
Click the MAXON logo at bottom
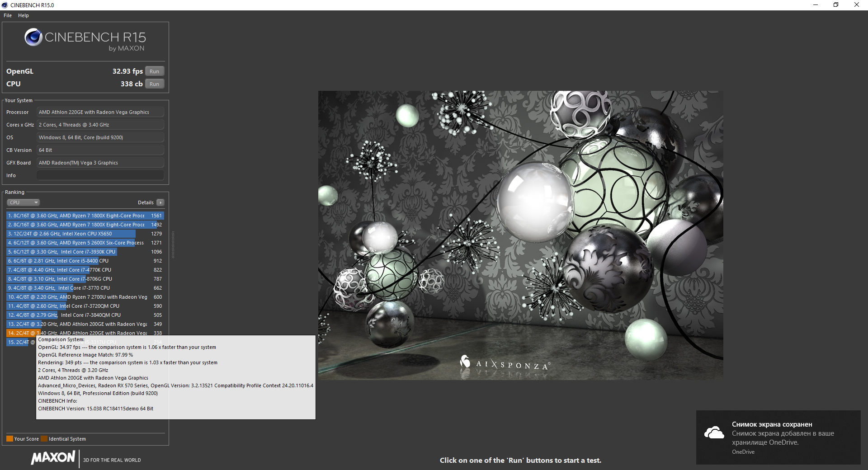pyautogui.click(x=53, y=457)
